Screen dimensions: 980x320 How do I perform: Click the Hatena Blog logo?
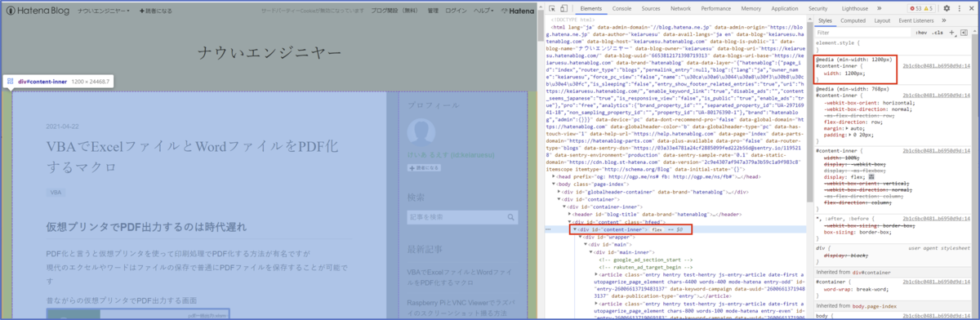click(x=38, y=11)
